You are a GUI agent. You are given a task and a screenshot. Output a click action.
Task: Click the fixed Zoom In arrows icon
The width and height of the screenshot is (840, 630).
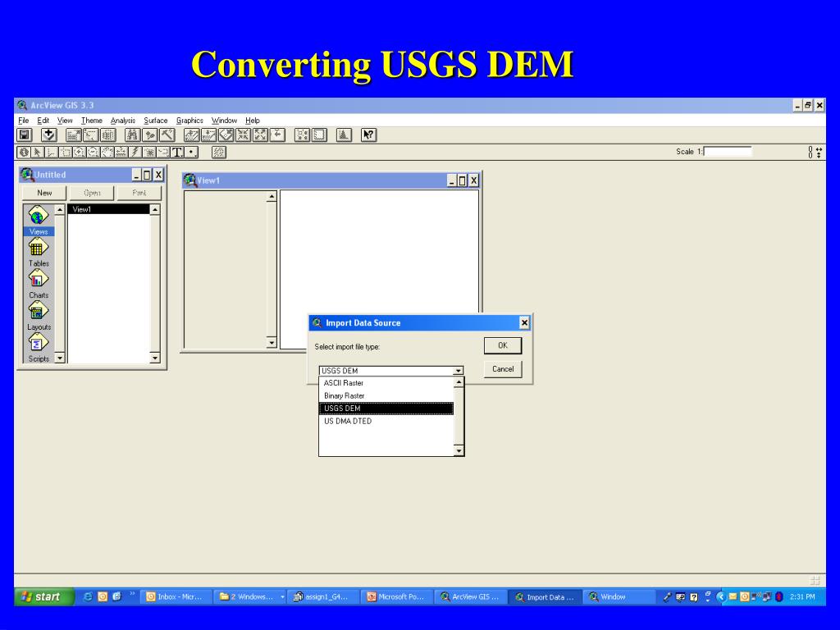pos(243,135)
